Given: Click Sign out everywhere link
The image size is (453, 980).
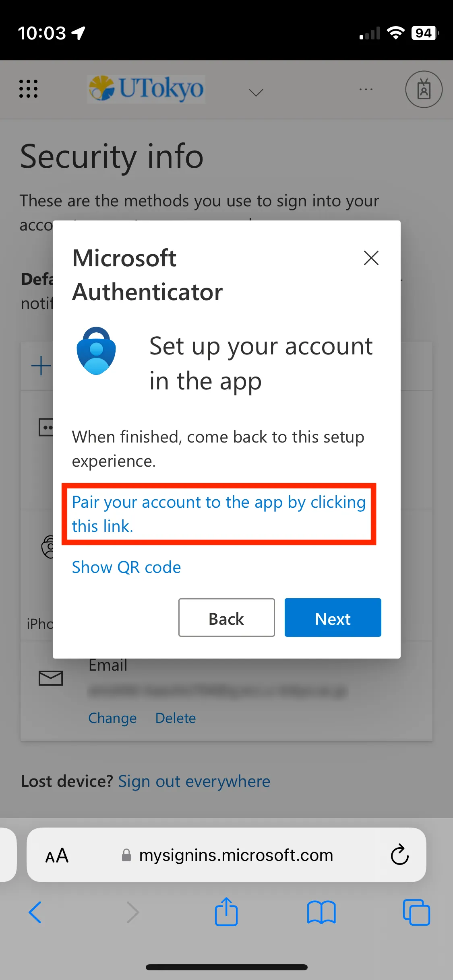Looking at the screenshot, I should [x=194, y=781].
